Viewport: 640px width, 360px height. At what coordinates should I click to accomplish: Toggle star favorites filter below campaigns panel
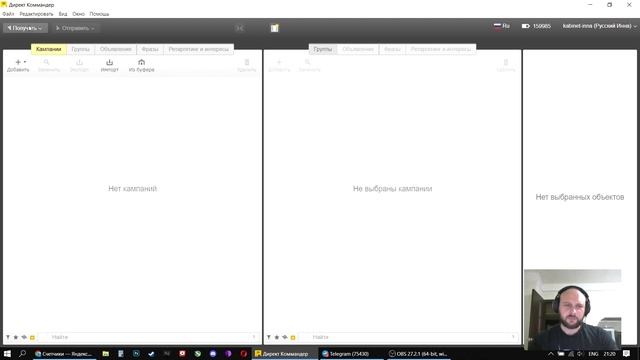coord(16,337)
